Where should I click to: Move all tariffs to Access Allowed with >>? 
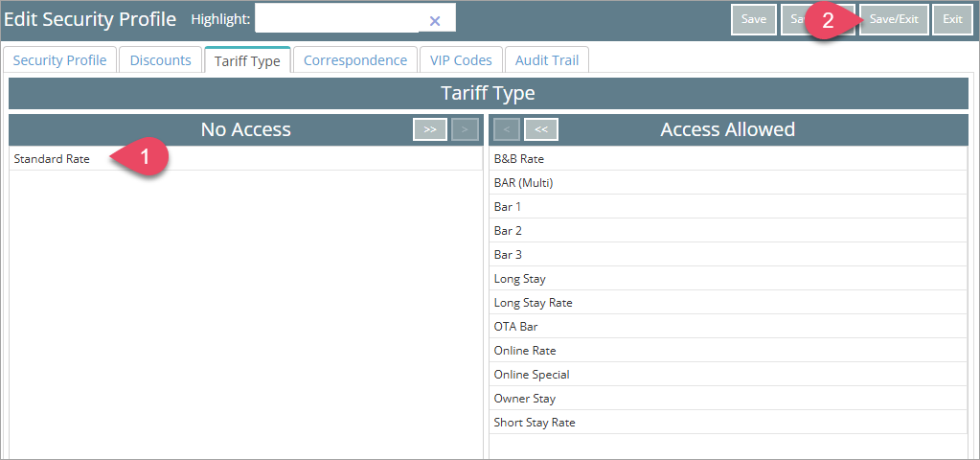(x=430, y=129)
